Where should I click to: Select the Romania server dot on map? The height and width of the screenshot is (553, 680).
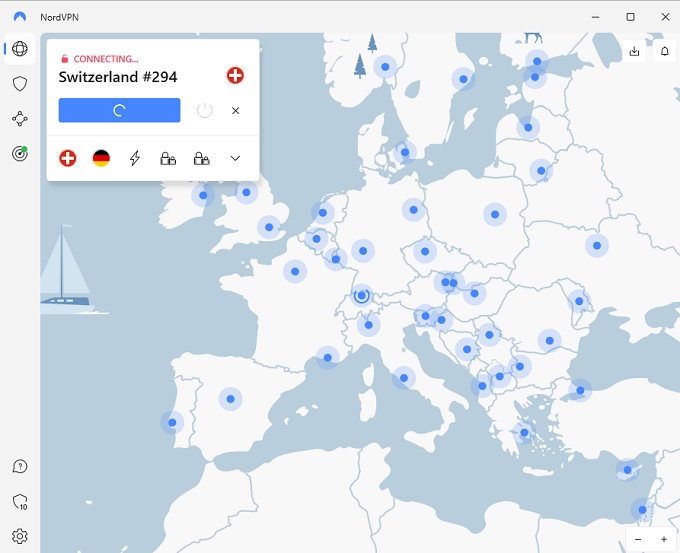click(549, 340)
